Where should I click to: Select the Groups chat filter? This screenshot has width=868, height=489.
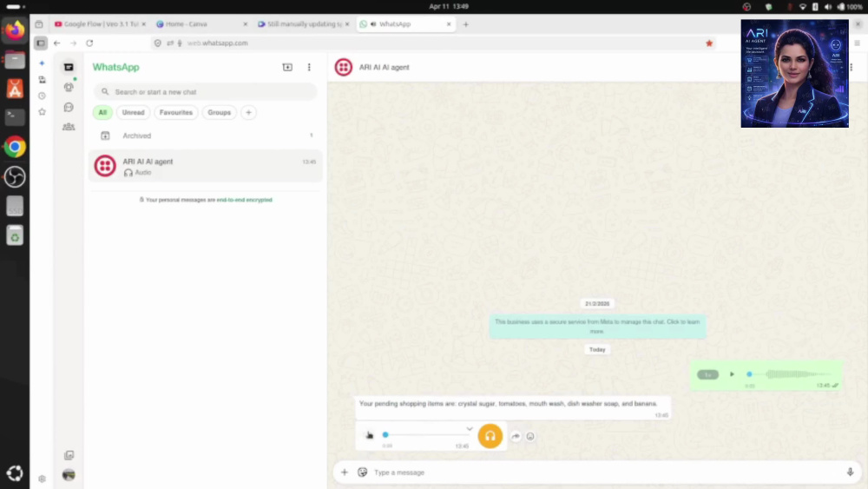point(220,112)
